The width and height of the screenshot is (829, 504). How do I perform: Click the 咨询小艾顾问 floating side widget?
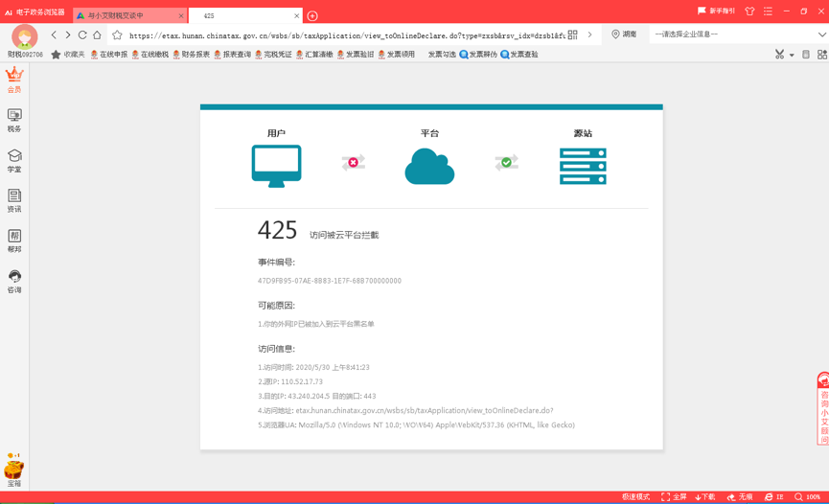click(823, 408)
